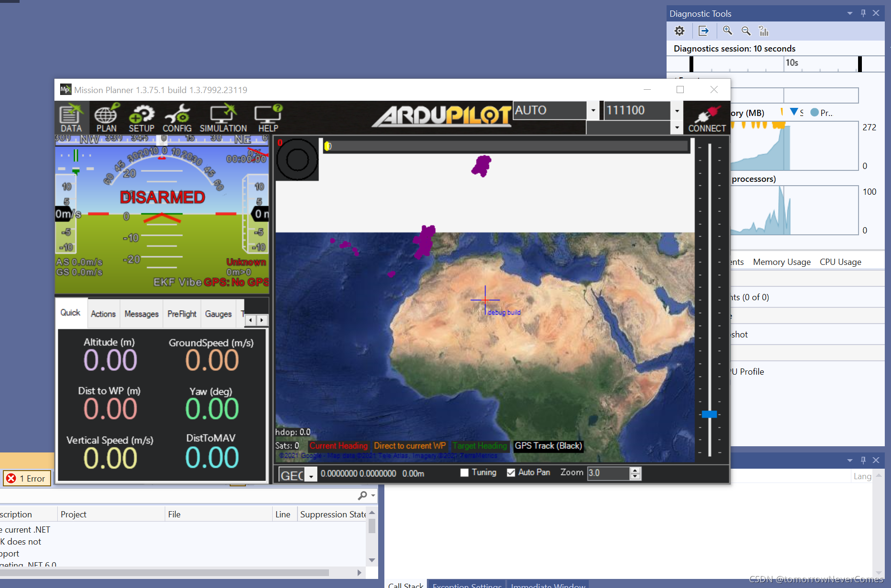
Task: Click the search magnifier in Error List
Action: click(362, 495)
